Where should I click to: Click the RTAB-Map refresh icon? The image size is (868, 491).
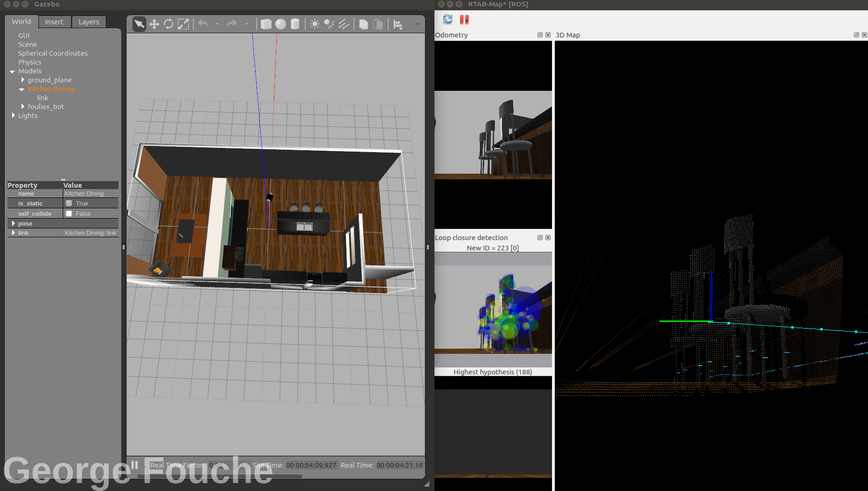click(x=448, y=19)
